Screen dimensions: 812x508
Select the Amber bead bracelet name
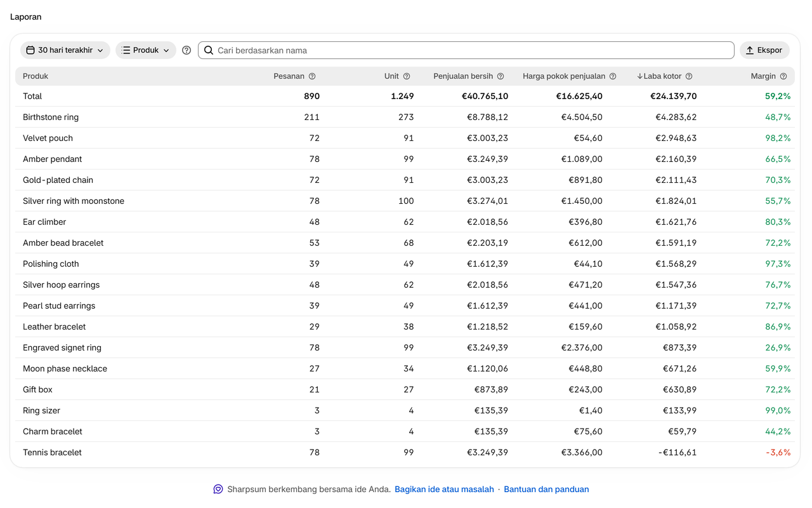tap(63, 243)
